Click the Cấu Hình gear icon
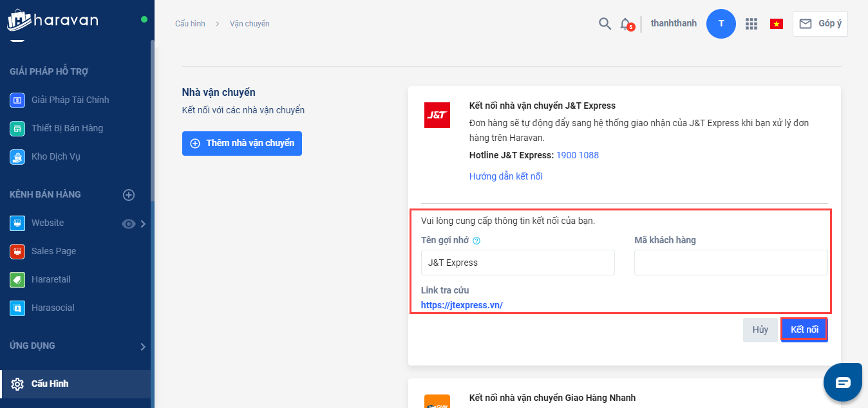The height and width of the screenshot is (408, 868). click(17, 384)
